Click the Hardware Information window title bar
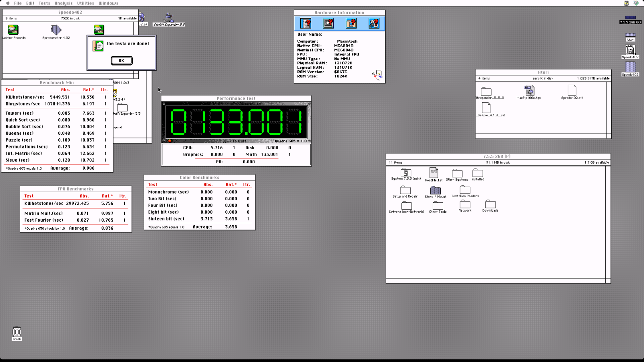This screenshot has width=644, height=362. (x=339, y=12)
